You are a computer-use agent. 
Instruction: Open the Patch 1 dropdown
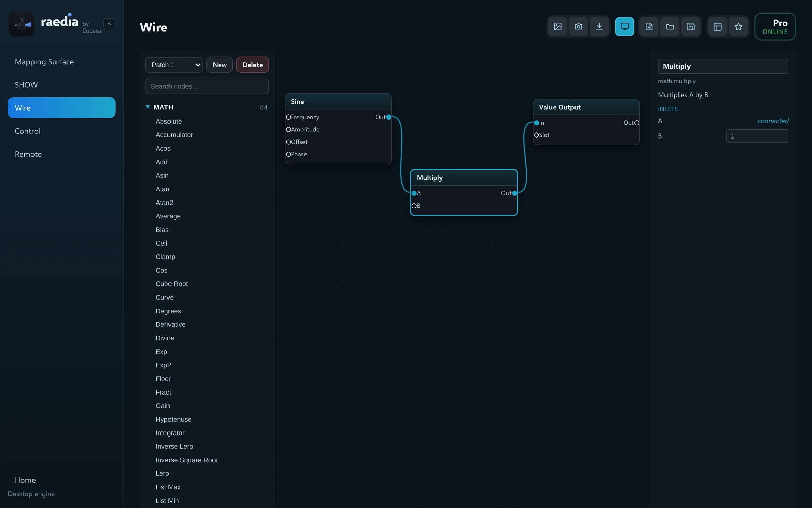coord(174,65)
